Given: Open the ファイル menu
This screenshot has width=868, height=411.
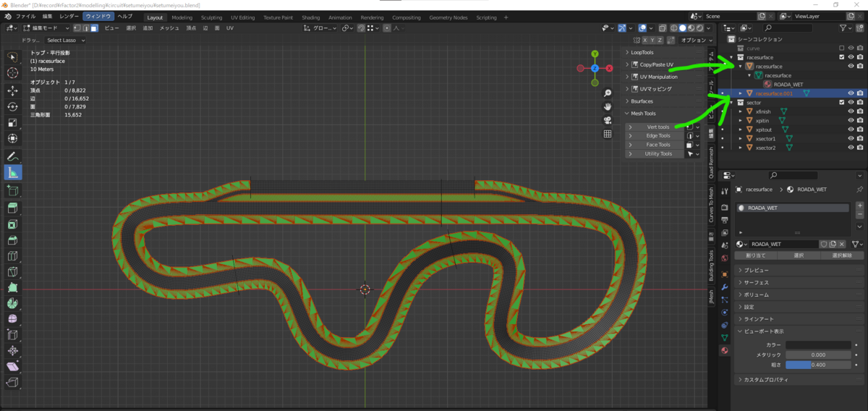Looking at the screenshot, I should click(x=25, y=16).
